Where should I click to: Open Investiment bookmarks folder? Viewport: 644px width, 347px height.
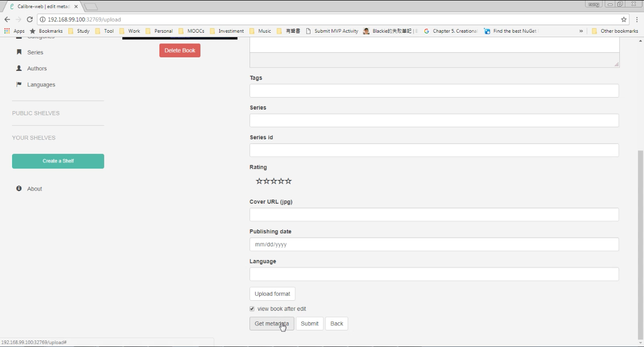coord(227,31)
